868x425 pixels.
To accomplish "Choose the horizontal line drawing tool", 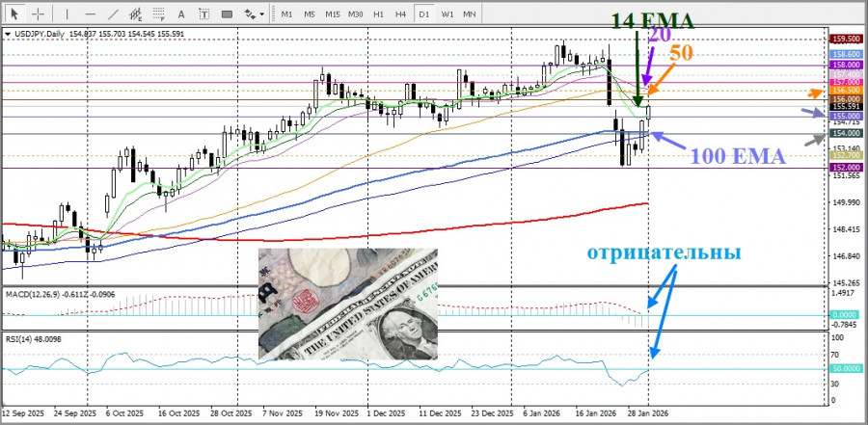I will (90, 14).
